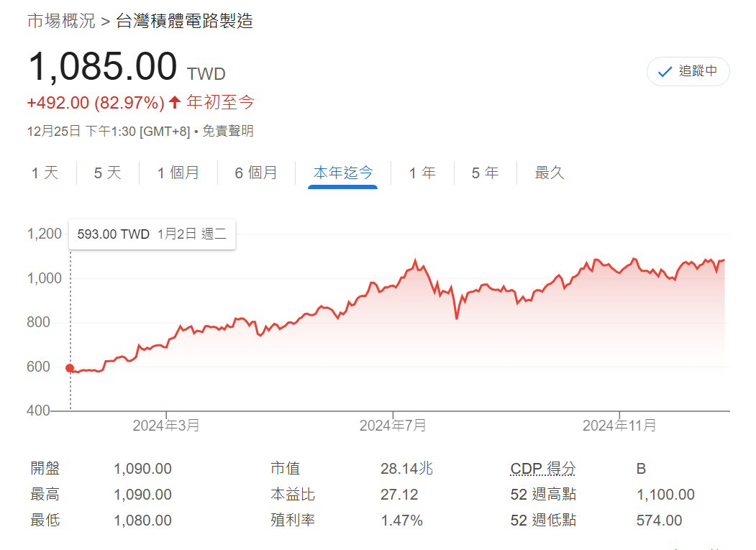Open the 1 年 range tab
756x550 pixels.
pyautogui.click(x=422, y=173)
